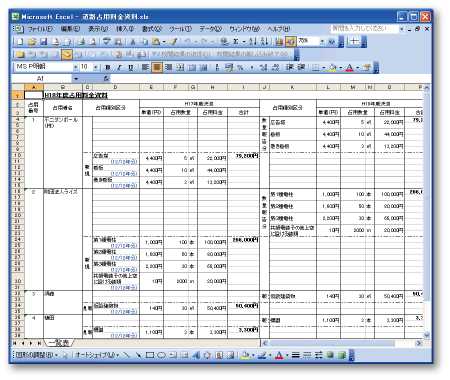Click column A header
Image resolution: width=450 pixels, height=380 pixels.
click(x=34, y=87)
